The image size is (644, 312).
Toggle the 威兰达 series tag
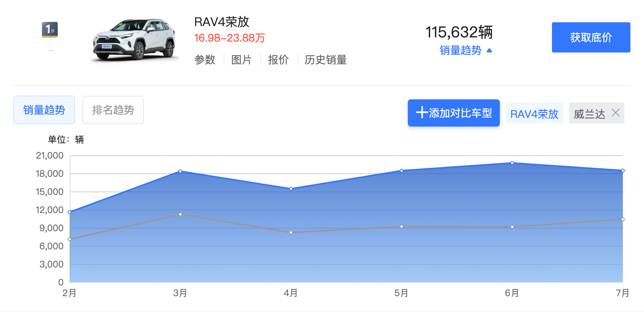[x=589, y=113]
